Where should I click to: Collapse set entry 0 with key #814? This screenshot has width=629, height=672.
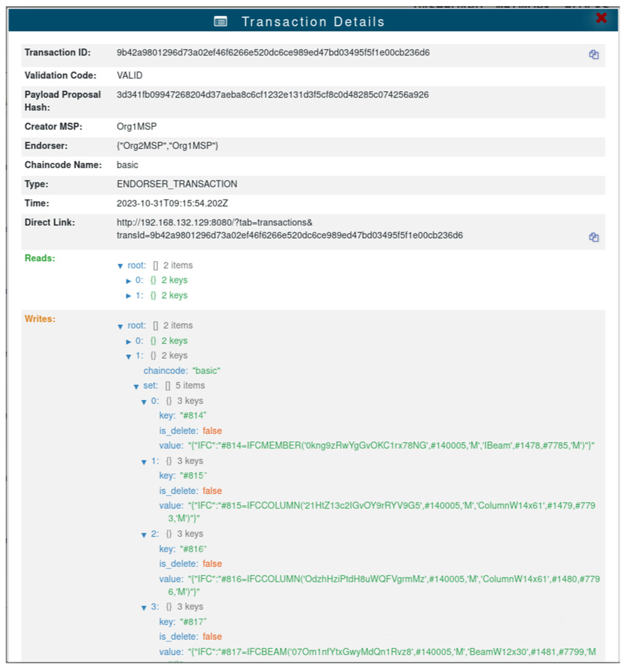[144, 402]
